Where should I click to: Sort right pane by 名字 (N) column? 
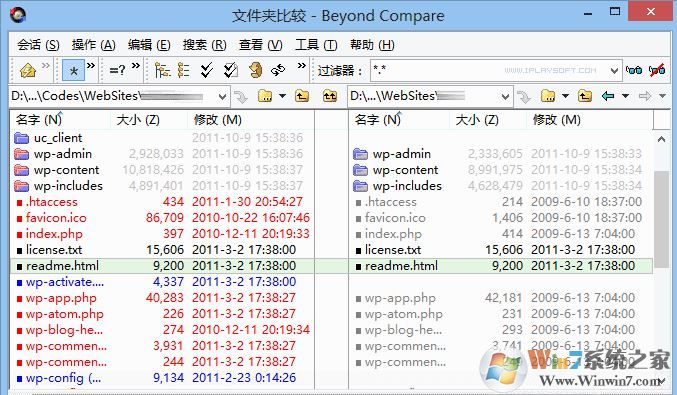[378, 120]
